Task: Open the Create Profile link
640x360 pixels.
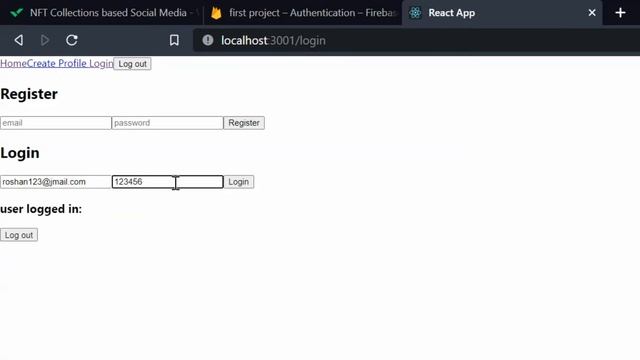Action: [57, 63]
